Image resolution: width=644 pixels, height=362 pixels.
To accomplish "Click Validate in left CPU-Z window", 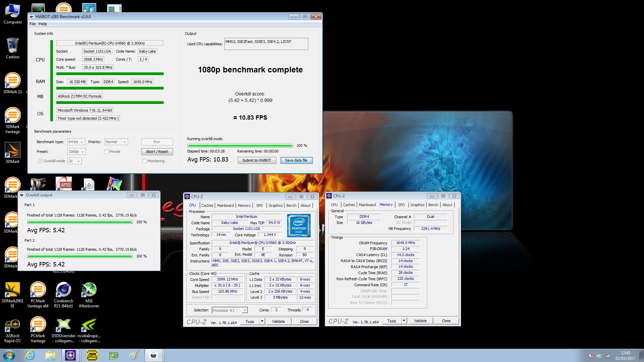I will 278,321.
